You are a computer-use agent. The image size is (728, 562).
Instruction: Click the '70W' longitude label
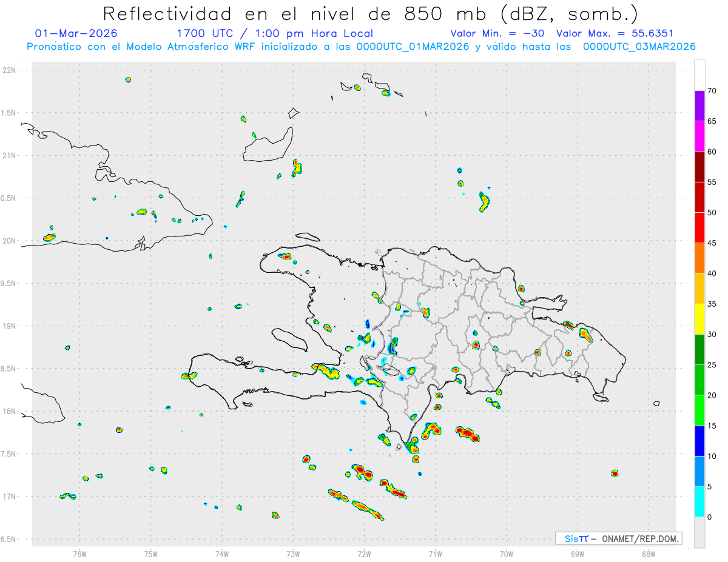click(x=507, y=554)
